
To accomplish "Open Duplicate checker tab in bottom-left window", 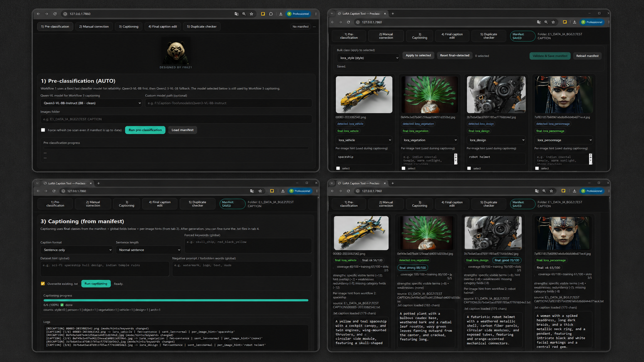I will [198, 204].
